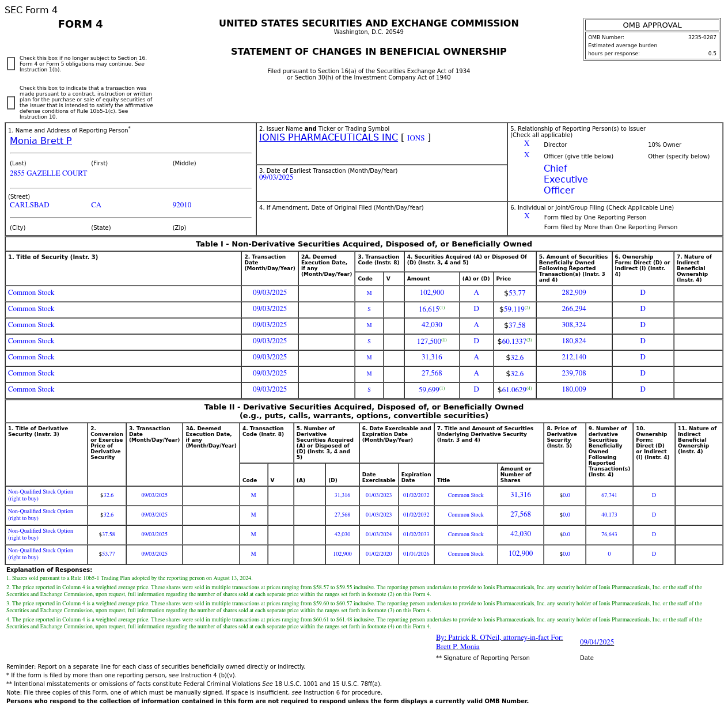Click the 'SEC Form 4' page label
Image resolution: width=728 pixels, height=713 pixels.
tap(31, 10)
